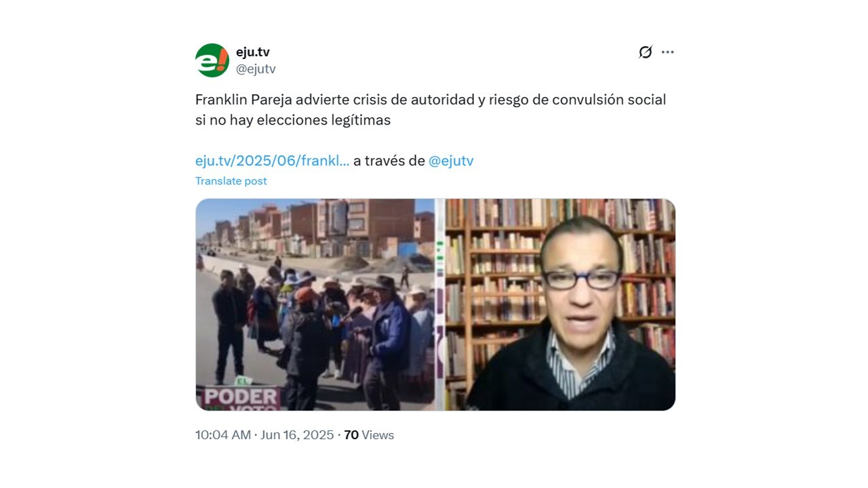
Task: Click the Jun 16, 2025 date
Action: [297, 435]
